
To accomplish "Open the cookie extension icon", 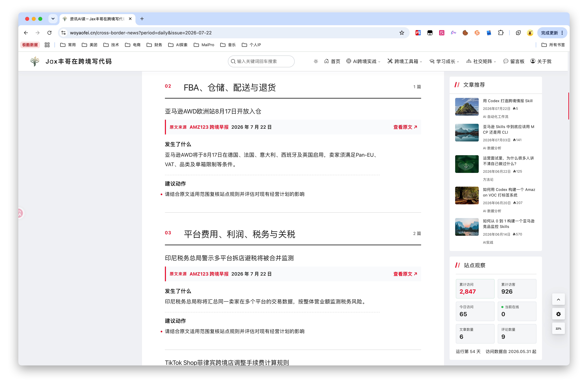I will (465, 33).
